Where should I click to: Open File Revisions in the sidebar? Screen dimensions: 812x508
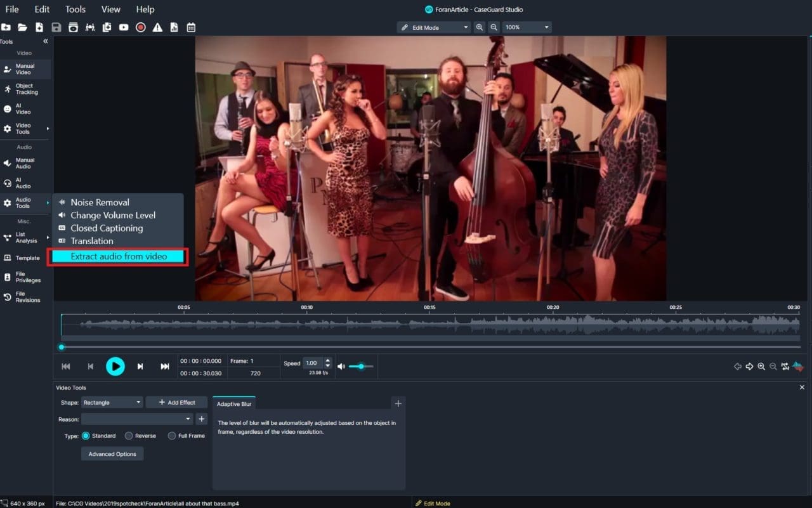25,296
